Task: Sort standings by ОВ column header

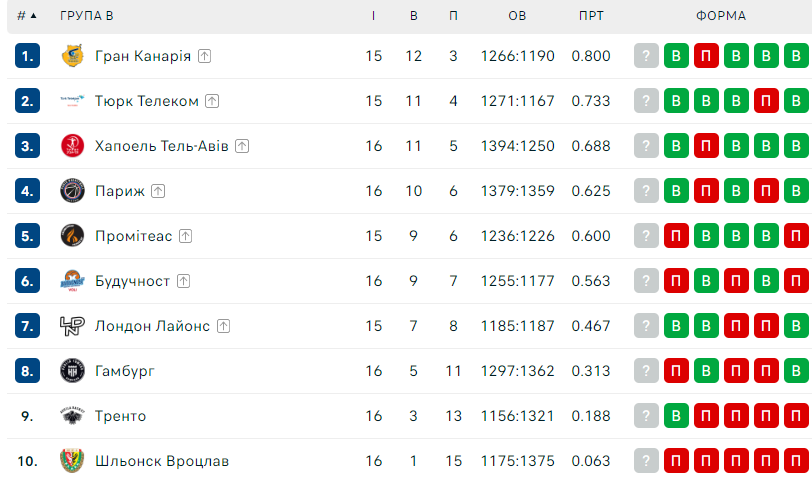Action: 517,16
